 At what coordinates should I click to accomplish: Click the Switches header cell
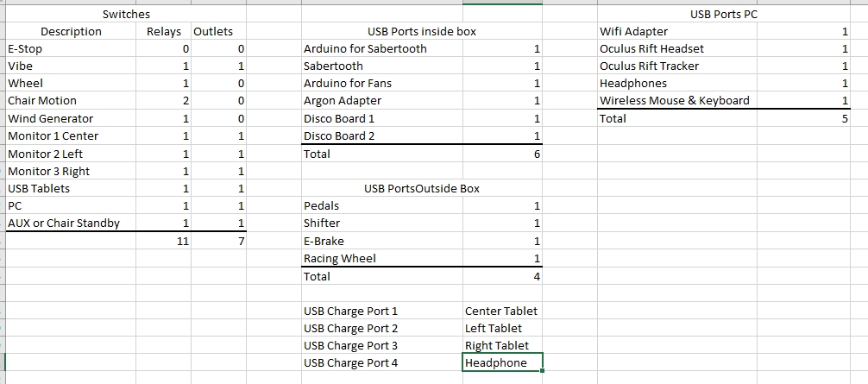[126, 15]
